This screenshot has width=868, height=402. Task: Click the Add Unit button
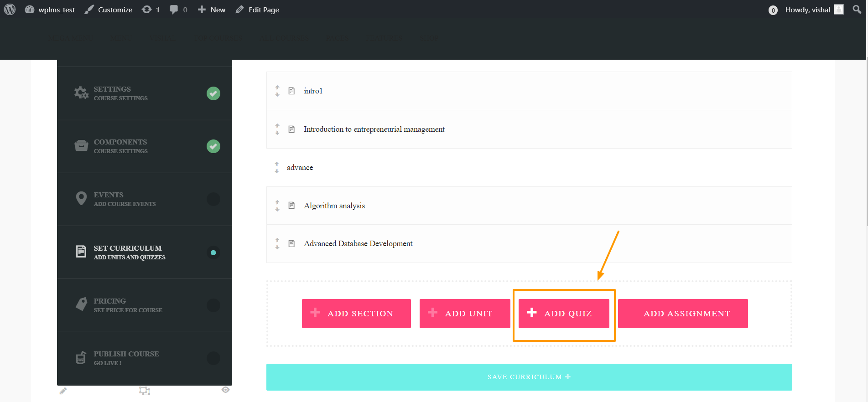[465, 314]
